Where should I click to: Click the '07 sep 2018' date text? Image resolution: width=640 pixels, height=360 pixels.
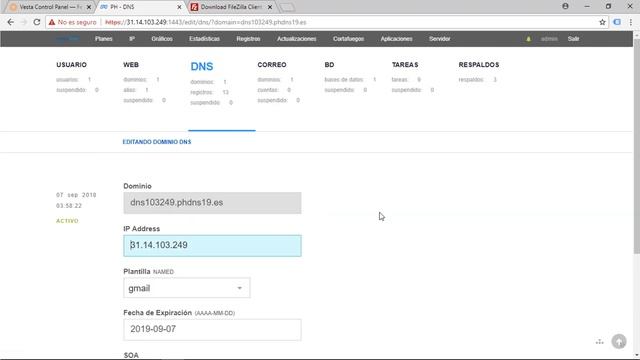(76, 195)
